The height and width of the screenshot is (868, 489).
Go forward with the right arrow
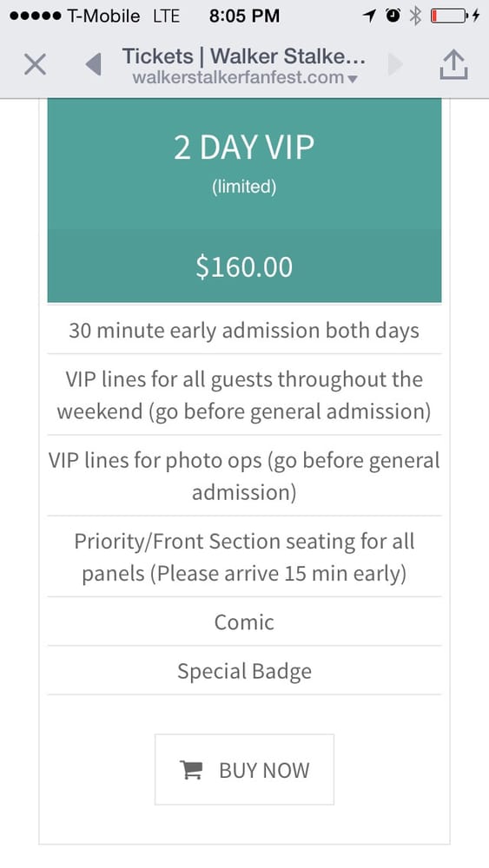click(x=395, y=65)
